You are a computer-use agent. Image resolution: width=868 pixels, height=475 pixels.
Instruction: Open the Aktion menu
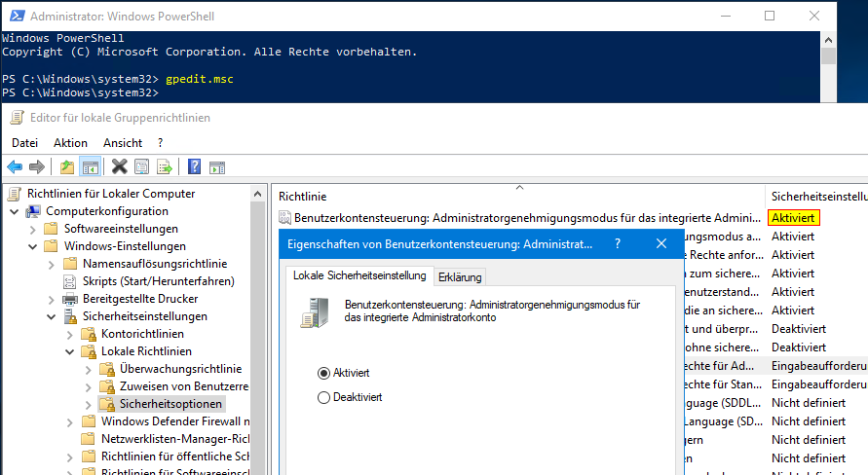coord(70,142)
